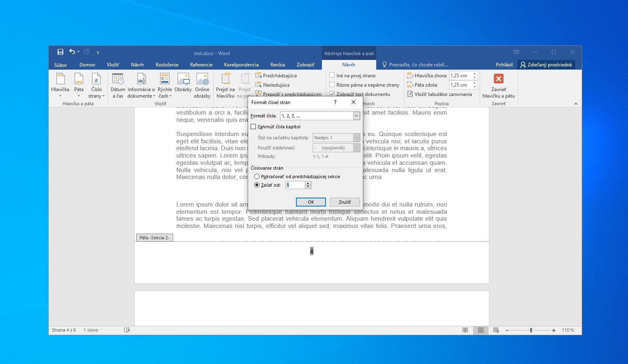Go to Predchádzajúca section
Image resolution: width=628 pixels, height=364 pixels.
pyautogui.click(x=276, y=75)
